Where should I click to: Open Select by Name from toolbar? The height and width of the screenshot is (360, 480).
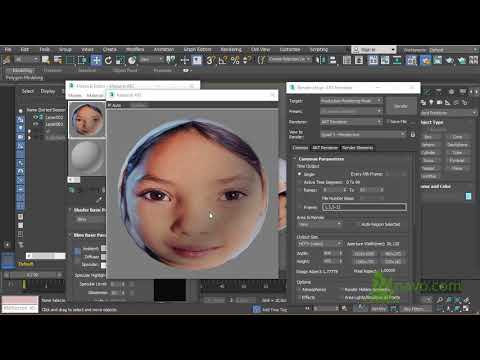coord(58,60)
